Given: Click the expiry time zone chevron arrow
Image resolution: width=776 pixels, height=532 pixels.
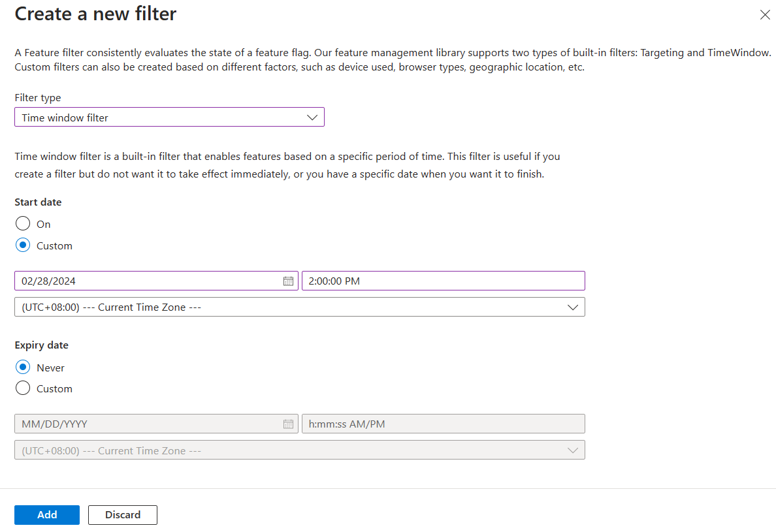Looking at the screenshot, I should click(573, 451).
